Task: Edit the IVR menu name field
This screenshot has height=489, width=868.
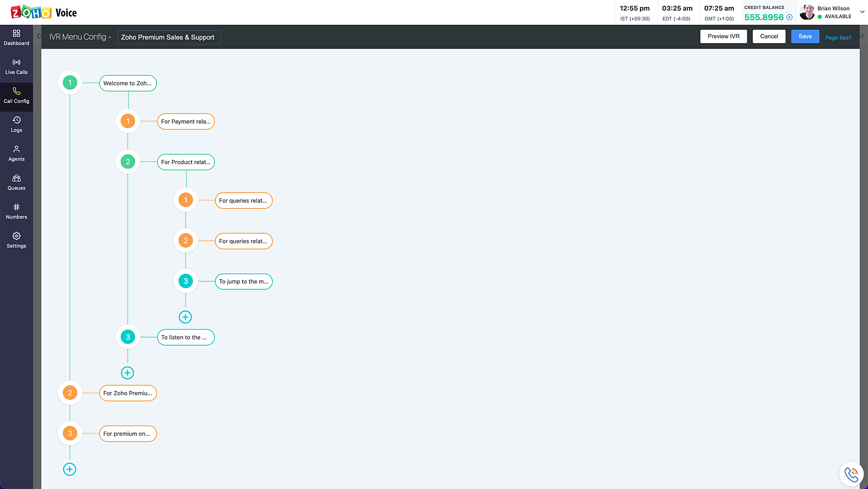Action: coord(168,37)
